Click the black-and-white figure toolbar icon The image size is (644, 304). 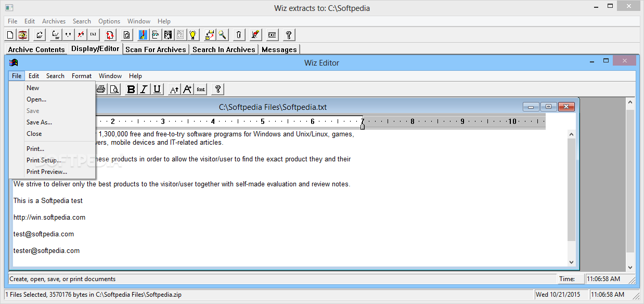tap(168, 35)
